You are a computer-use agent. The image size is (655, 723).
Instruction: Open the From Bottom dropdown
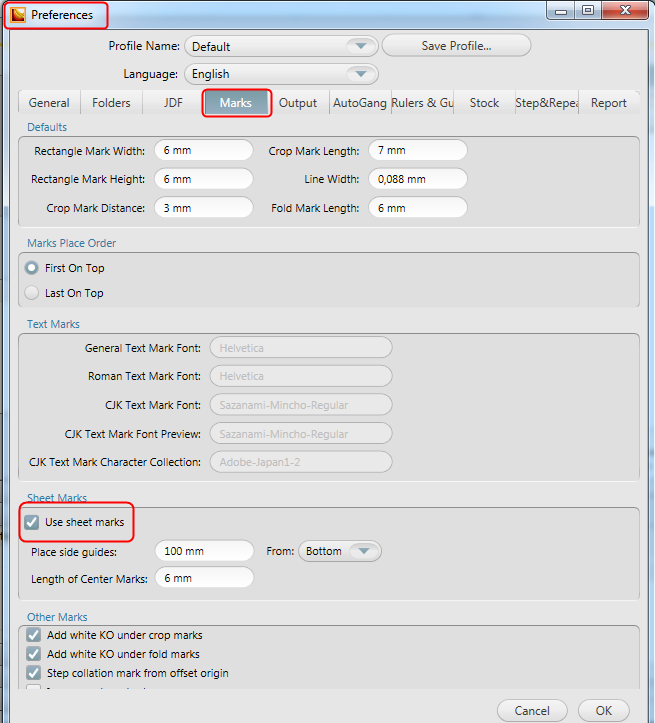coord(340,551)
